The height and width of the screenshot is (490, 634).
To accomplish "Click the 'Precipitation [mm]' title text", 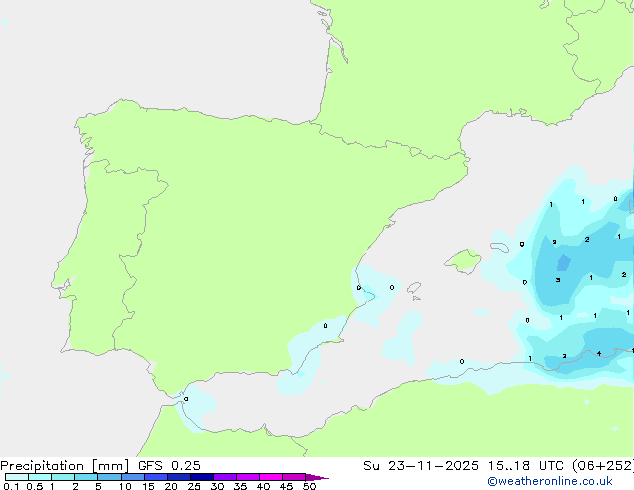I will (65, 466).
